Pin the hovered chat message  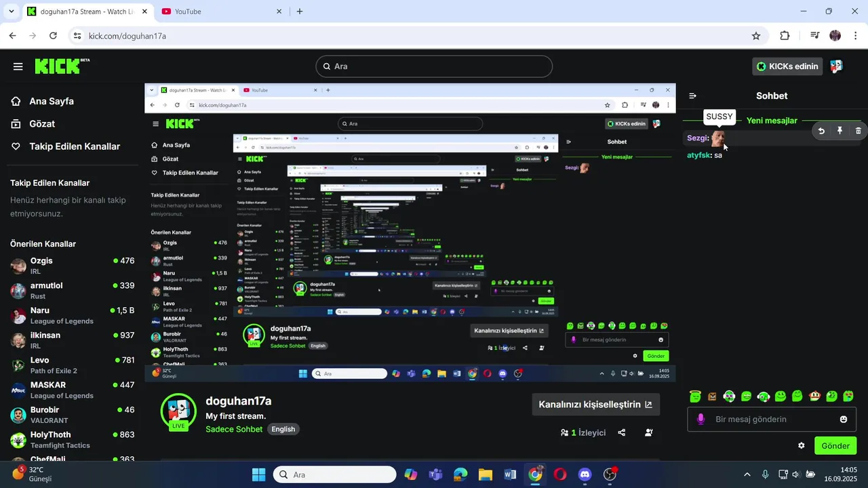coord(840,131)
